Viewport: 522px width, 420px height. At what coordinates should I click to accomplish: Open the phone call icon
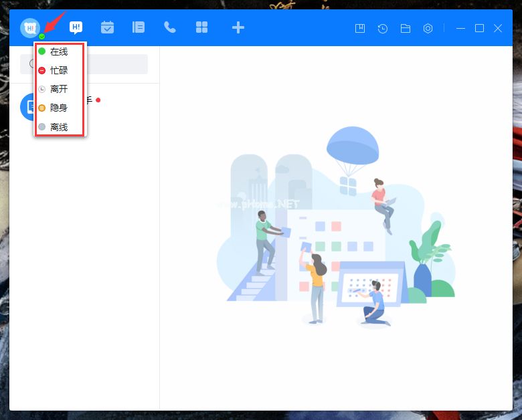click(170, 27)
